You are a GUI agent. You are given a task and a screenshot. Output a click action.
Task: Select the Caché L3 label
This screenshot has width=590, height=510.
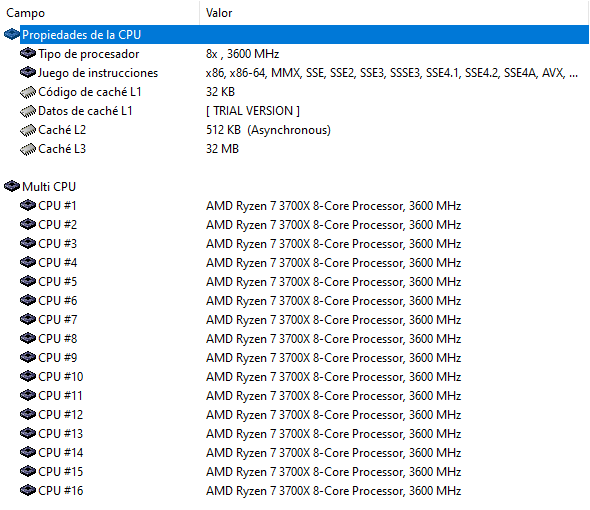point(62,149)
